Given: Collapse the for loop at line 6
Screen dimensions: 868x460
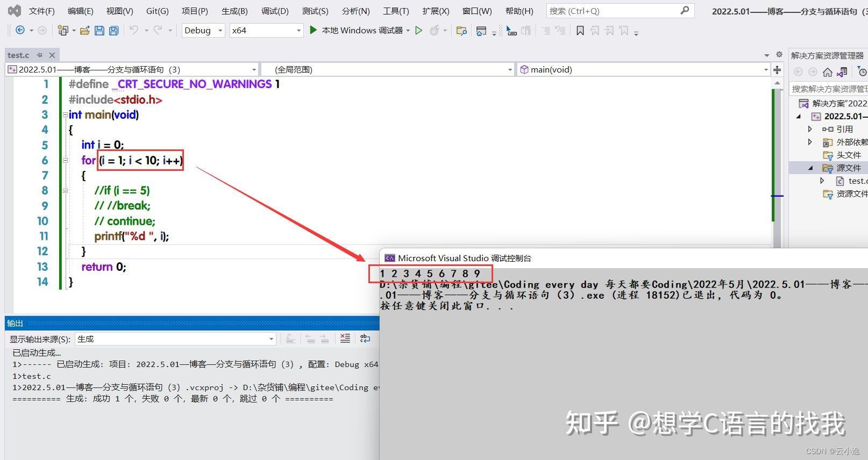Looking at the screenshot, I should pyautogui.click(x=65, y=160).
